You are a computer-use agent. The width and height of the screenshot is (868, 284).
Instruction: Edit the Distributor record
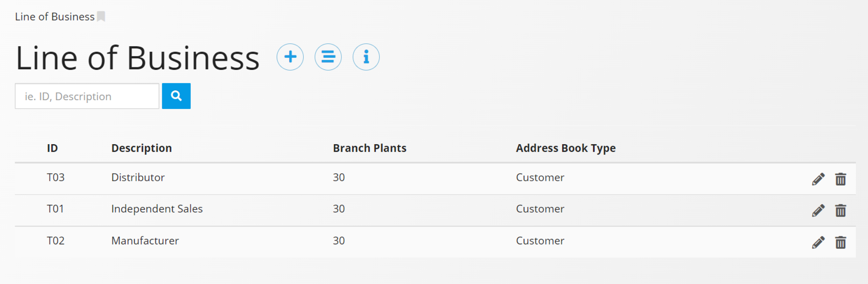tap(818, 179)
